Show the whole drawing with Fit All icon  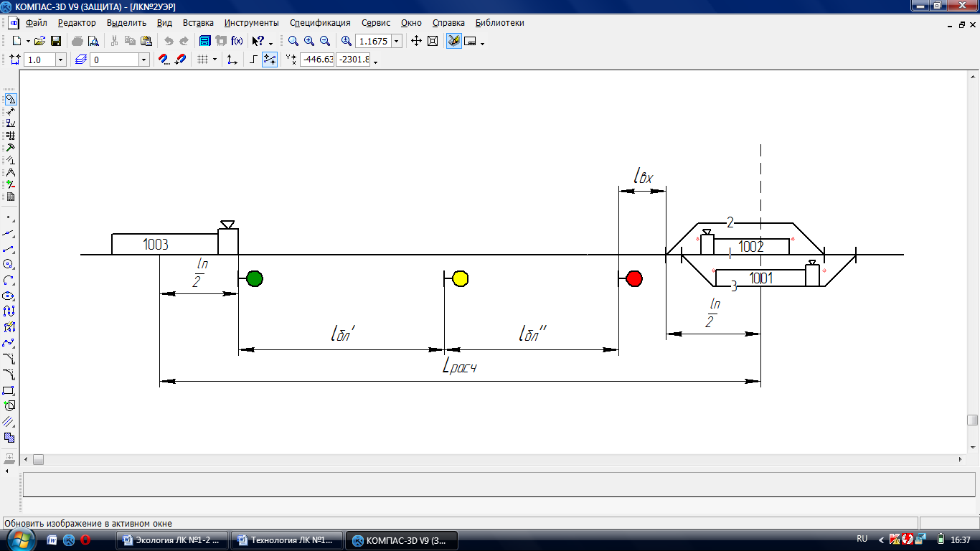(433, 42)
